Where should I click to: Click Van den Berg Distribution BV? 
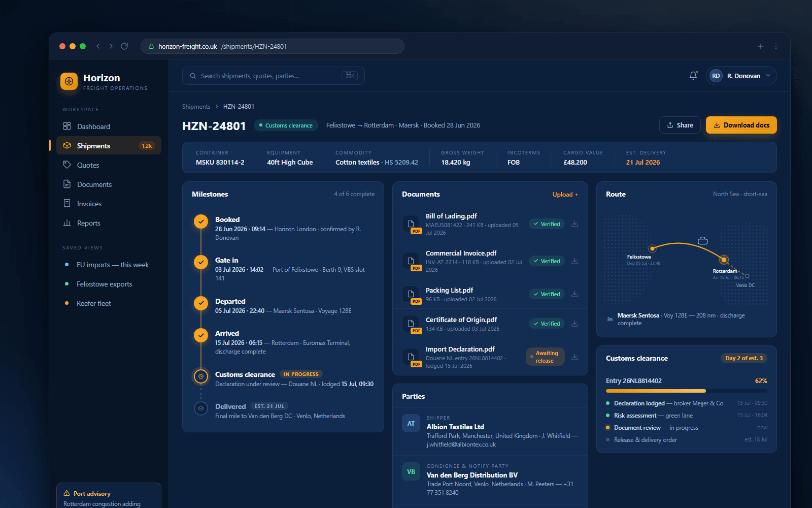click(472, 475)
